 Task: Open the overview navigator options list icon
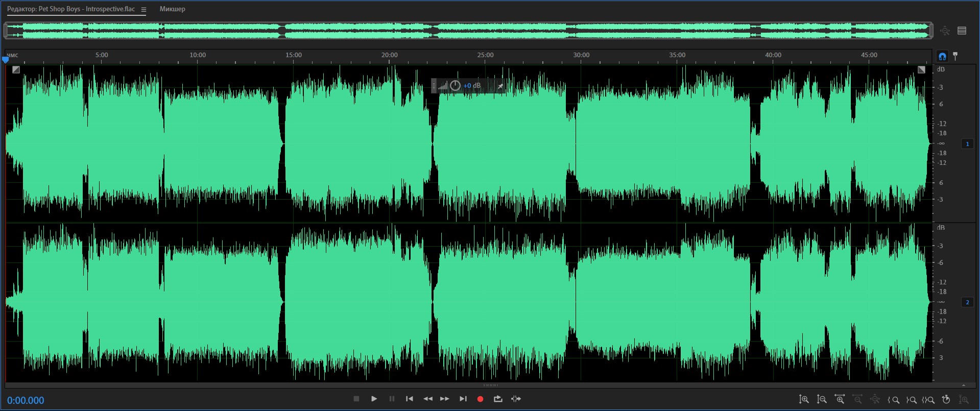point(962,31)
